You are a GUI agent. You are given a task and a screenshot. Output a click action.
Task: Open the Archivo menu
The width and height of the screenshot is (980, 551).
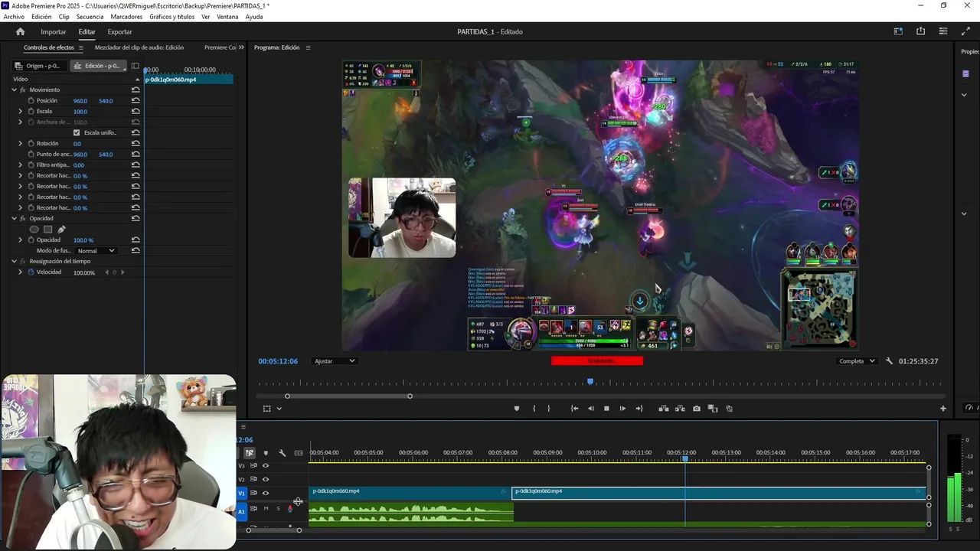coord(14,17)
